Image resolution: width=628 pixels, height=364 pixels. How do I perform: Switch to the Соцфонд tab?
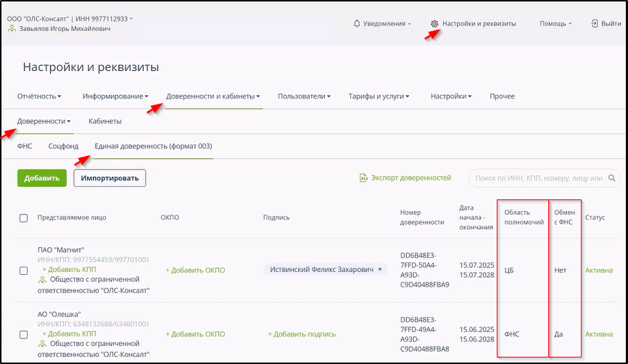63,146
